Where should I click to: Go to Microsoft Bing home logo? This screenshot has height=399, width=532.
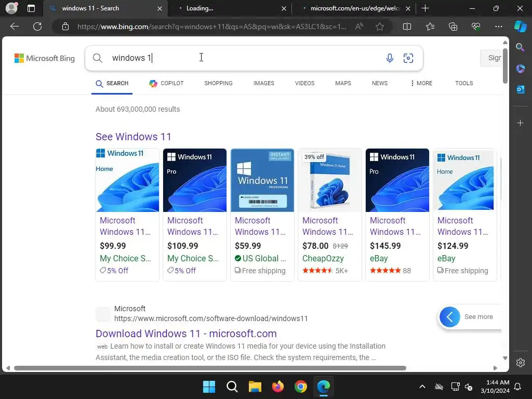(x=45, y=58)
